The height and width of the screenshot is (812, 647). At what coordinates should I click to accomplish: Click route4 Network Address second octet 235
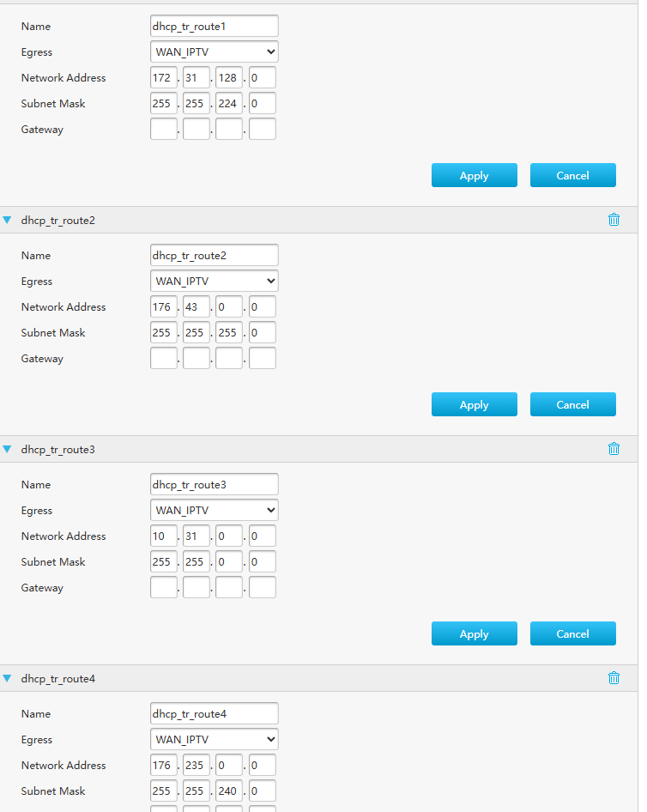[x=197, y=765]
